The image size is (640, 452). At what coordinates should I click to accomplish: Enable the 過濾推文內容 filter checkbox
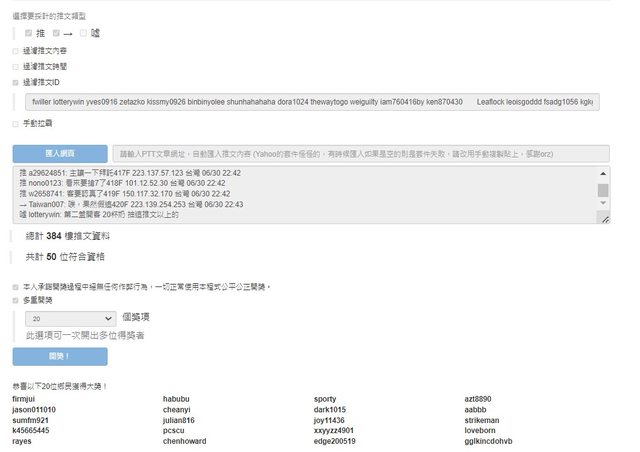click(x=16, y=50)
